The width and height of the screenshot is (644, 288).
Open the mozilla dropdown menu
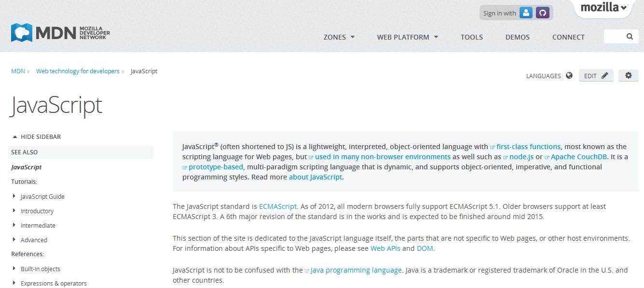(x=603, y=8)
